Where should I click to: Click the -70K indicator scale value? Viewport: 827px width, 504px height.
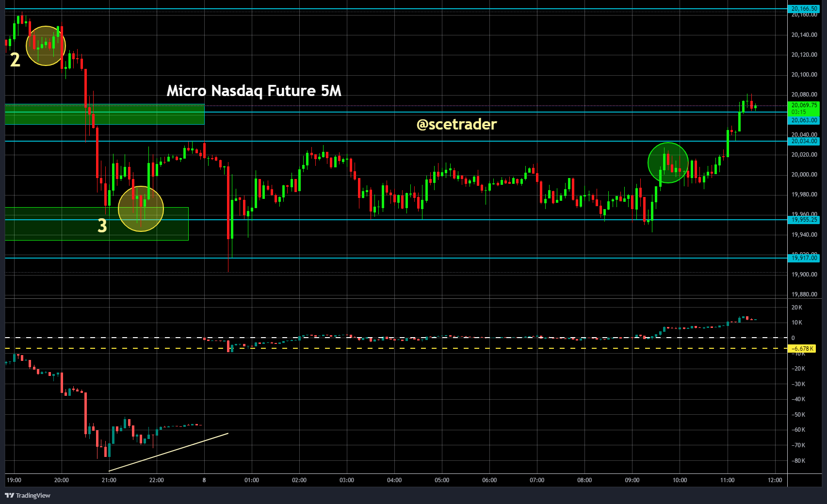pos(798,445)
